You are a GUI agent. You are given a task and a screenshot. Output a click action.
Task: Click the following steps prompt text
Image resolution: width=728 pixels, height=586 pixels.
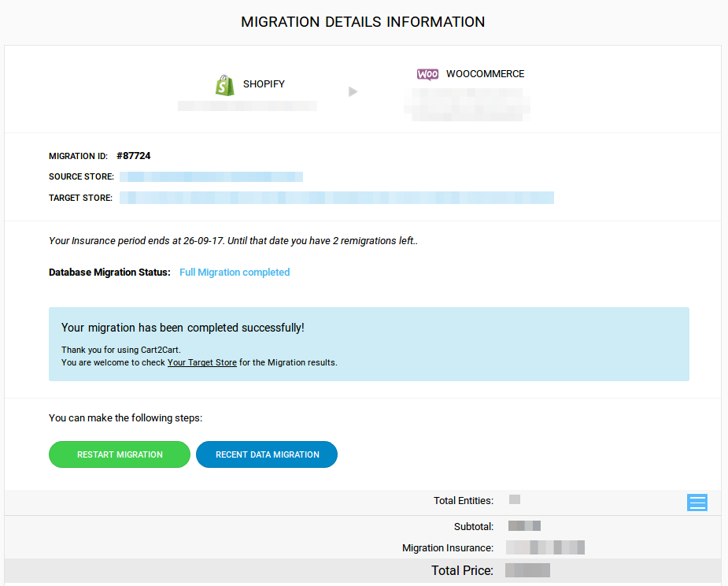click(x=125, y=417)
